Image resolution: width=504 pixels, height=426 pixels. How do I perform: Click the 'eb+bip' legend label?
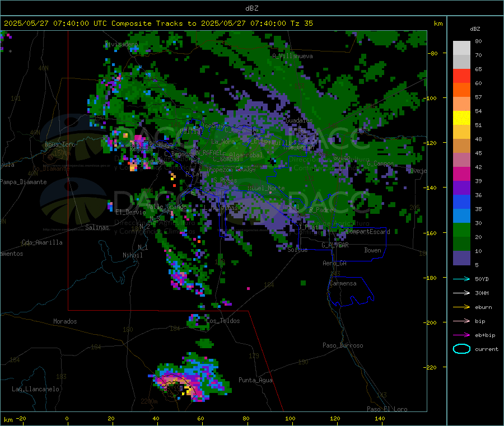coord(485,335)
